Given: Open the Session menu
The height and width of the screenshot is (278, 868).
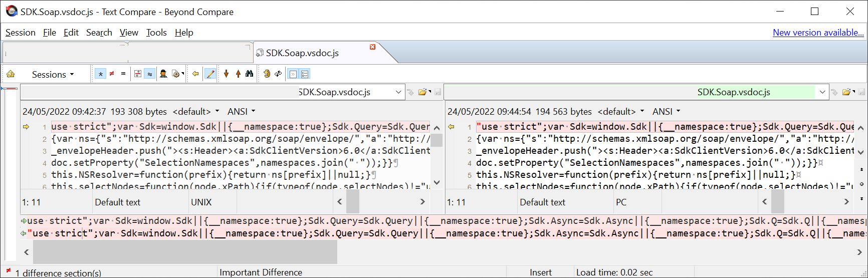Looking at the screenshot, I should coord(21,33).
